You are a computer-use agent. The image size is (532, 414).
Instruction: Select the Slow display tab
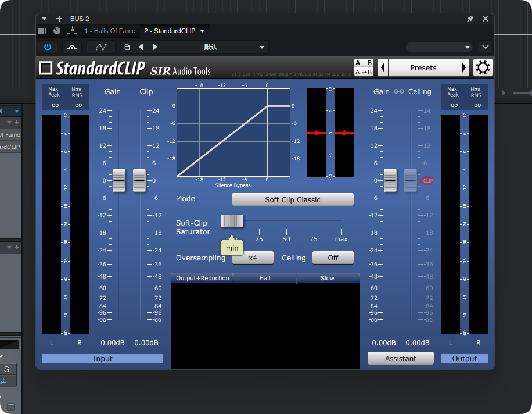[328, 278]
